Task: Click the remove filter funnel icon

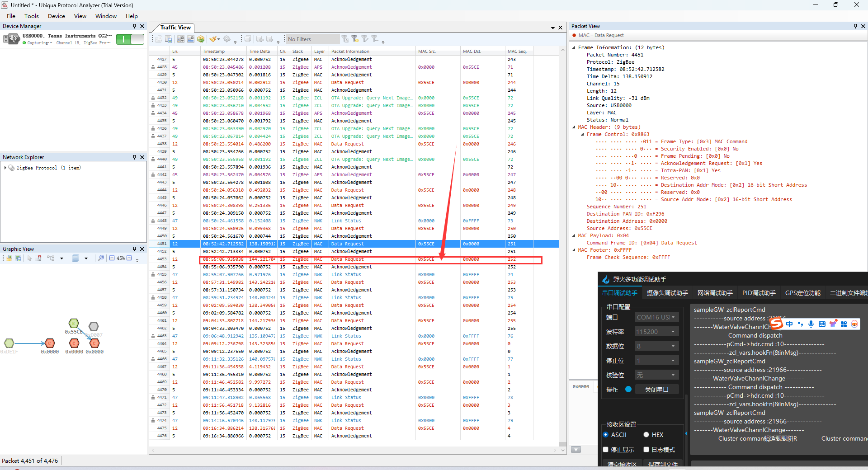Action: (x=375, y=39)
